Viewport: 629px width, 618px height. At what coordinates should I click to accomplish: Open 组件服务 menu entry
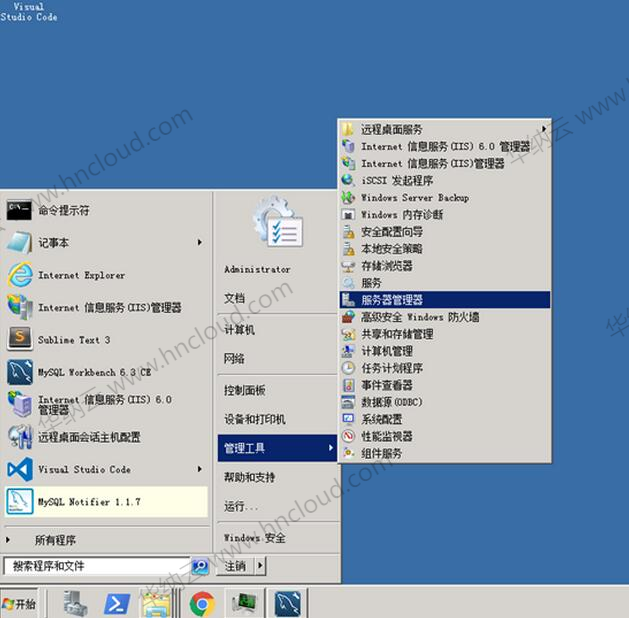(445, 453)
